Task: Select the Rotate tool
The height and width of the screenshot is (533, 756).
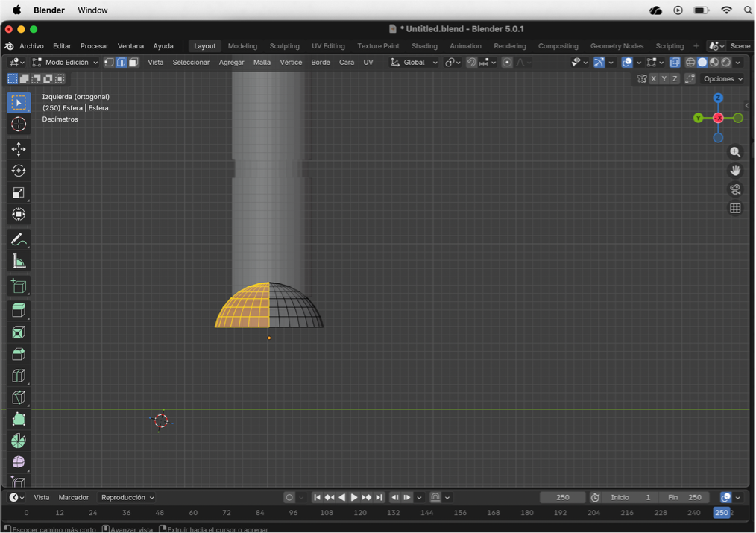Action: click(19, 171)
